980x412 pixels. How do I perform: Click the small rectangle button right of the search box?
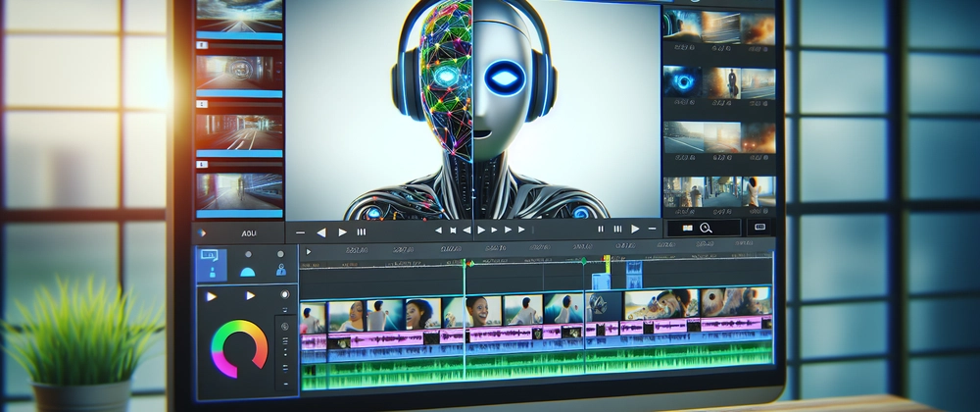tap(760, 227)
